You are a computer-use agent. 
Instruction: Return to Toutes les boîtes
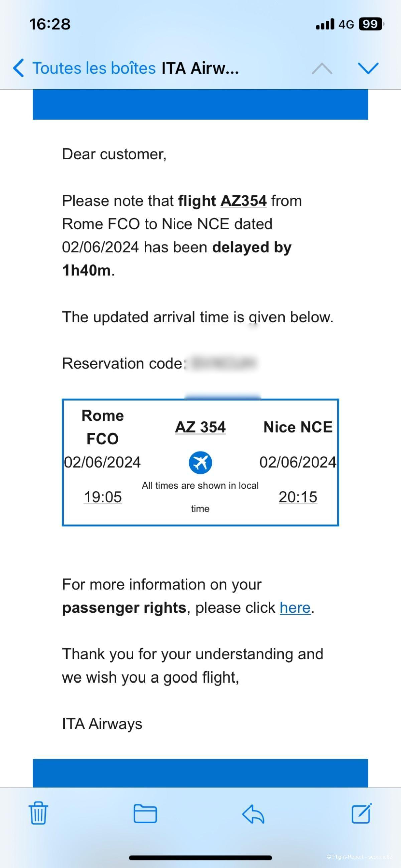coord(94,68)
